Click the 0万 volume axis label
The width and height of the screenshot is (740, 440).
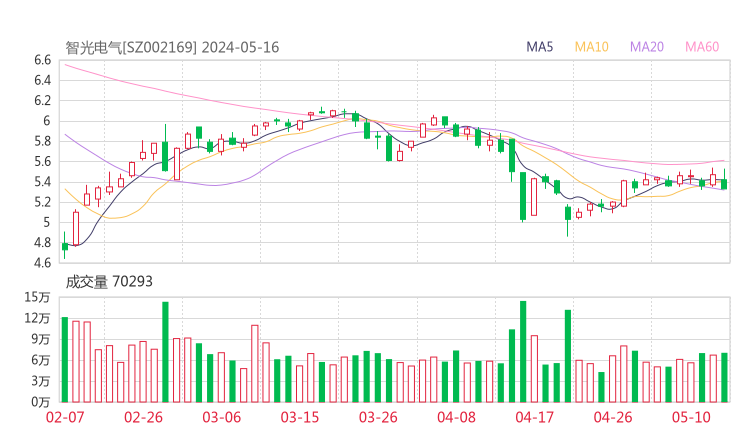(x=40, y=402)
